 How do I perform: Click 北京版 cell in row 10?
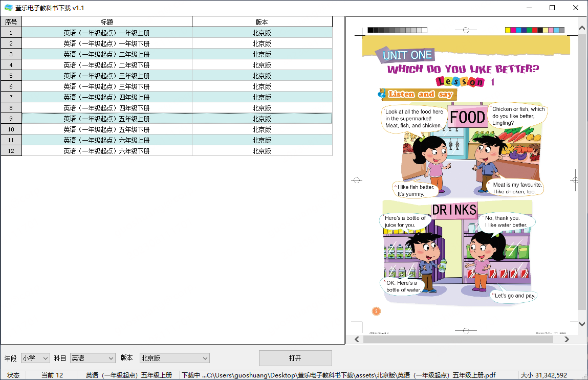(262, 129)
